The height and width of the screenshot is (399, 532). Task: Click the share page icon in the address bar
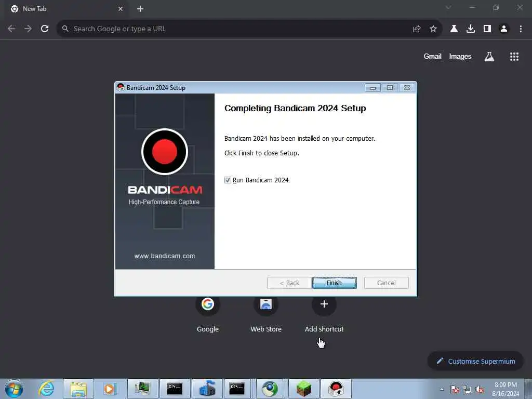[x=417, y=29]
